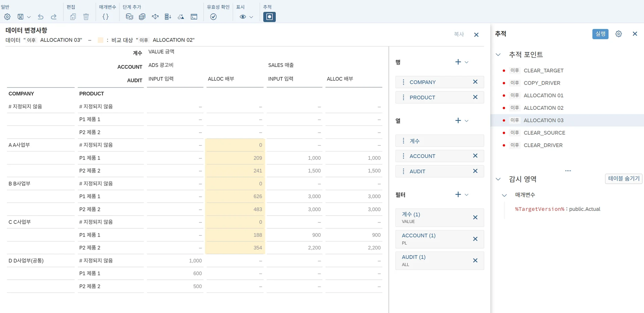Open the save options dropdown arrow
The width and height of the screenshot is (644, 313).
[x=29, y=17]
